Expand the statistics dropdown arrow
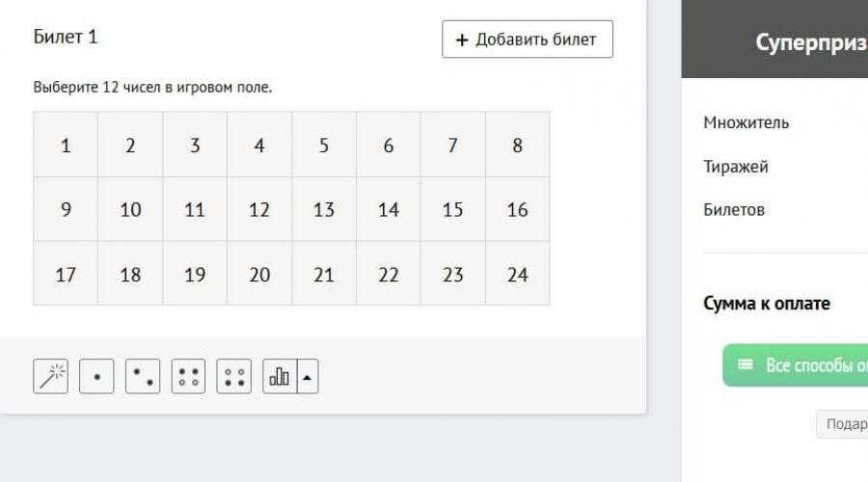 pos(308,376)
